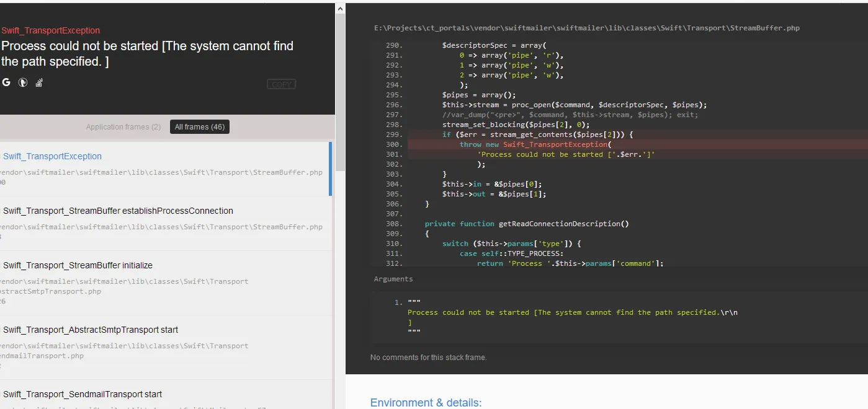Screen dimensions: 868x409
Task: Click line 311 case self::TYPE_PROCESS
Action: (x=511, y=253)
